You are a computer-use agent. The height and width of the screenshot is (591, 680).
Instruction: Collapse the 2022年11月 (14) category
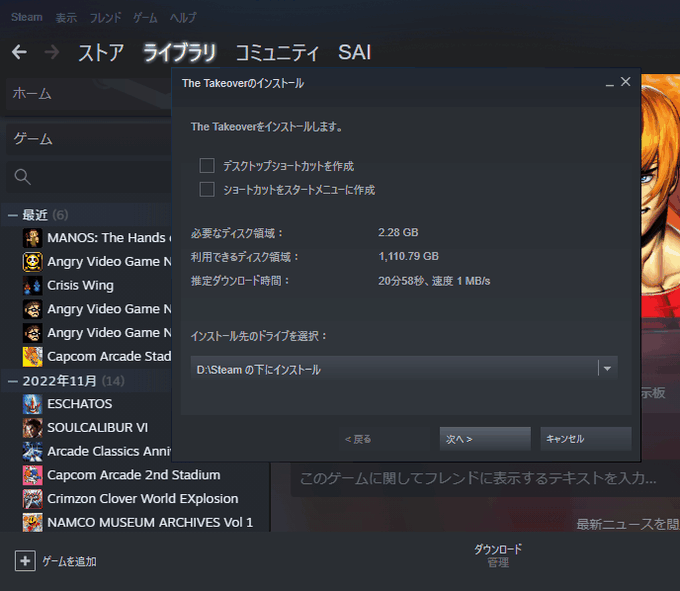(x=13, y=381)
